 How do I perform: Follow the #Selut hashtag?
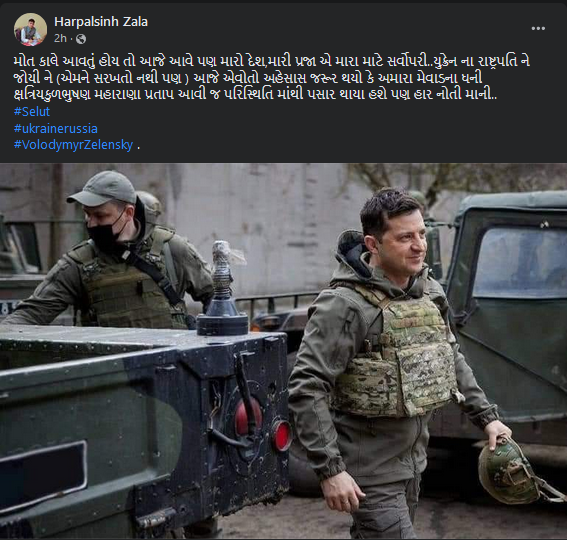pos(32,111)
